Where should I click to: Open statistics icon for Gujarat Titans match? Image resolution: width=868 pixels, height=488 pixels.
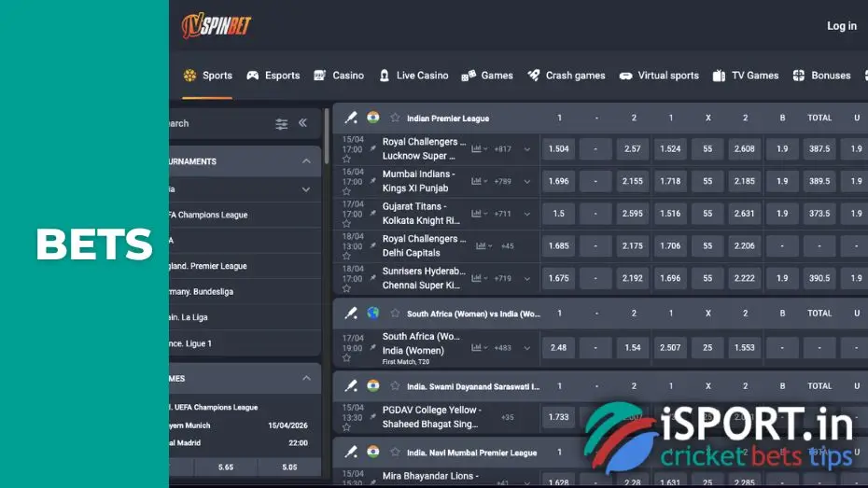tap(478, 214)
